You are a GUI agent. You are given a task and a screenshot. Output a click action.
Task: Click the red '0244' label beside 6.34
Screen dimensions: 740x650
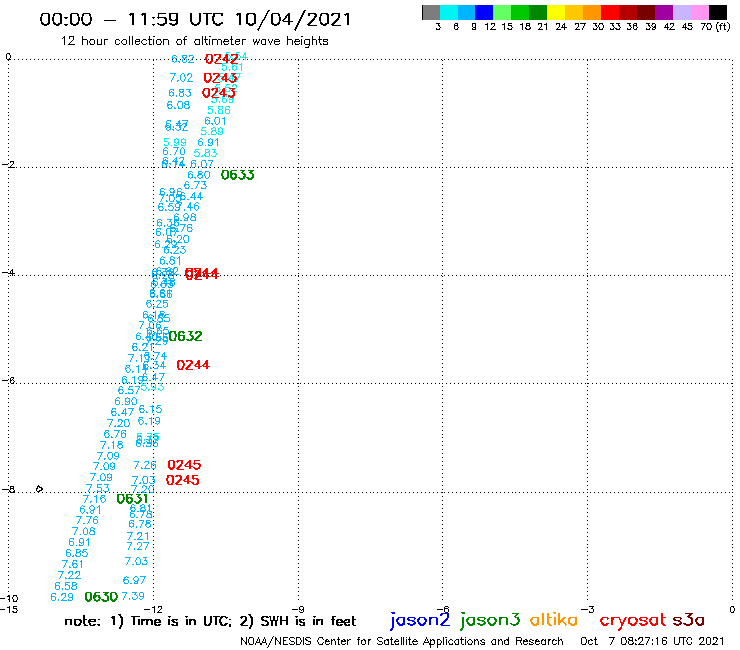coord(193,365)
